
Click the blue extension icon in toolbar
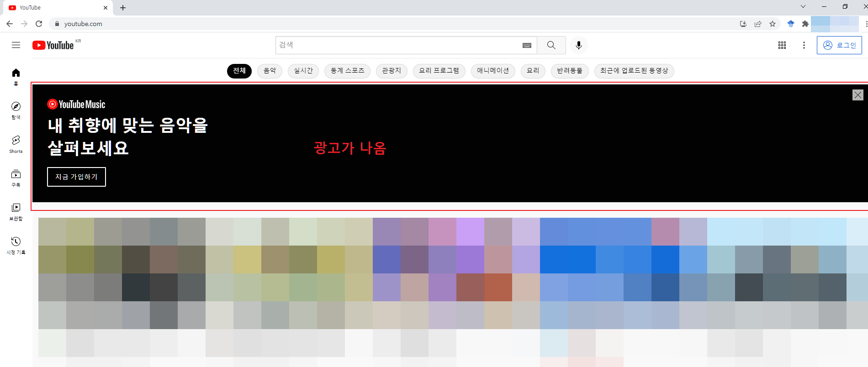tap(791, 24)
